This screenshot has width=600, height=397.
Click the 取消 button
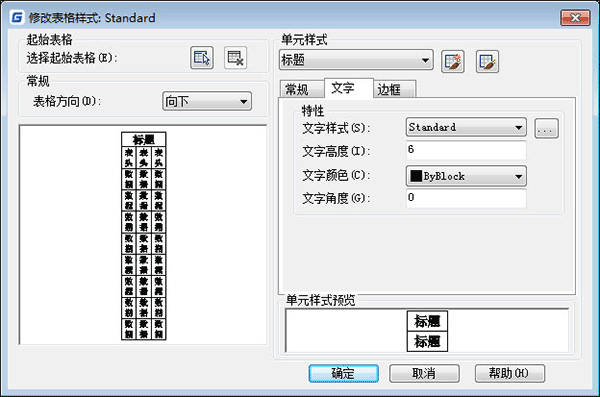(x=424, y=373)
